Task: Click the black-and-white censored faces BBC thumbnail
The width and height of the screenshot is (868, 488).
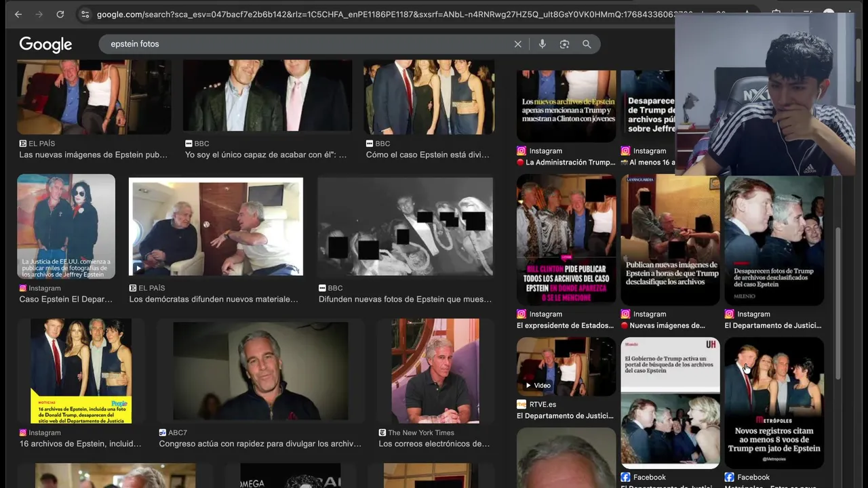Action: coord(406,226)
